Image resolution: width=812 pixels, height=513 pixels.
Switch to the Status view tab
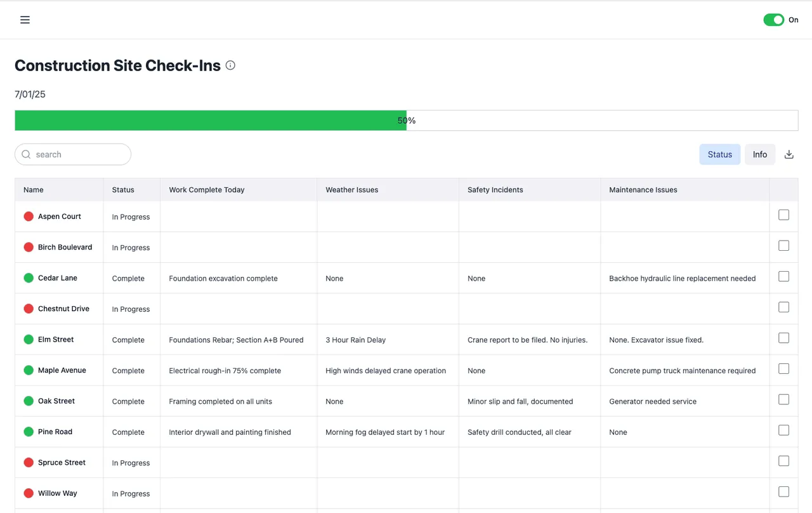(720, 154)
